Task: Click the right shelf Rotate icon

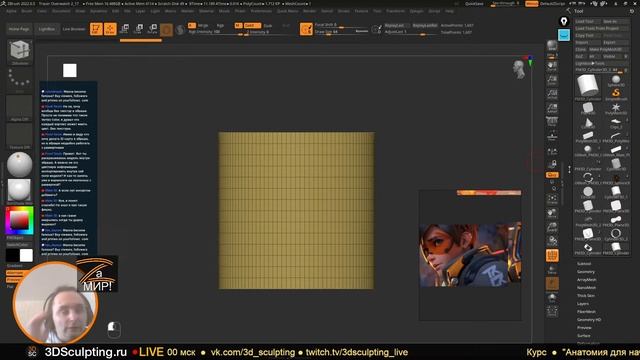Action: coord(552,241)
